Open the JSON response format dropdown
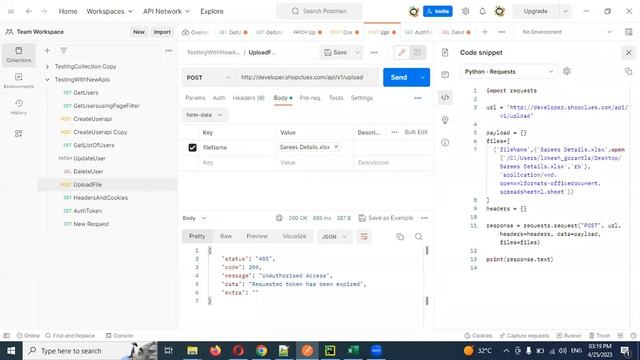 point(334,236)
